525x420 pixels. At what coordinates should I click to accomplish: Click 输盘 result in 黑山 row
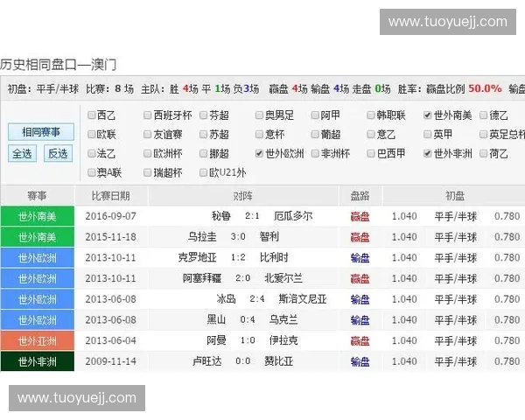[360, 320]
